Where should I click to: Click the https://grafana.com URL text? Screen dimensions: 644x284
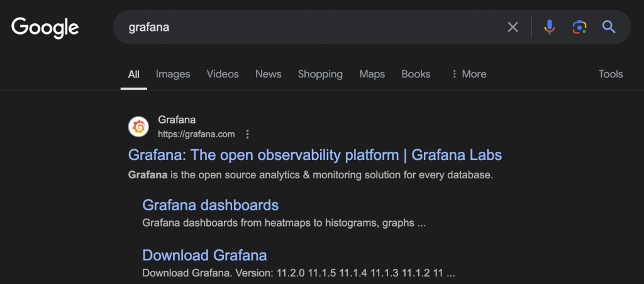[x=196, y=134]
